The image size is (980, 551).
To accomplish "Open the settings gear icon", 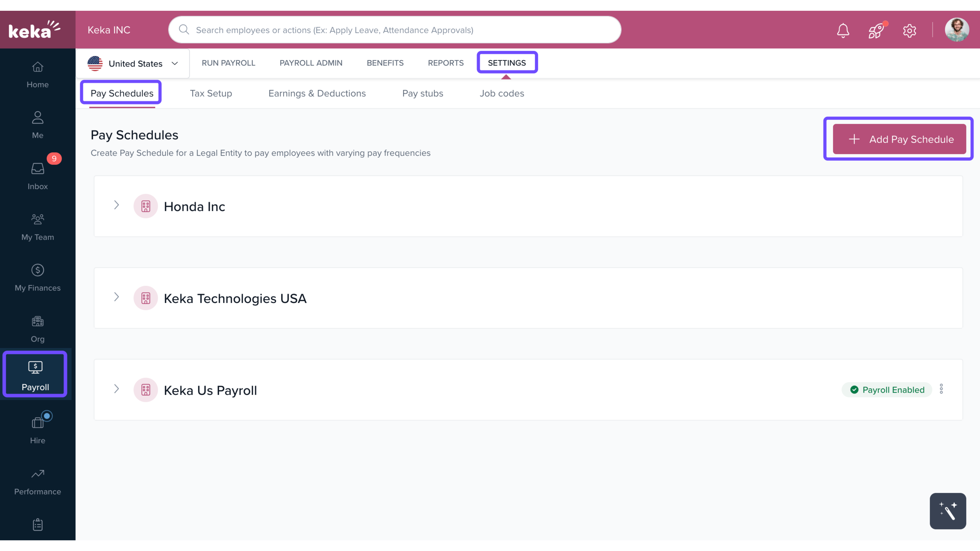I will click(909, 30).
